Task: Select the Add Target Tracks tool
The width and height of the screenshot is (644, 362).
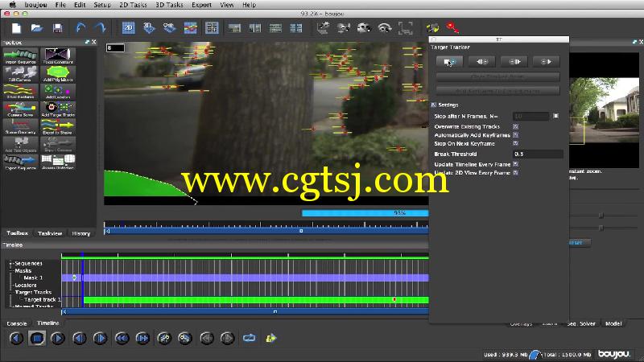Action: click(x=58, y=109)
